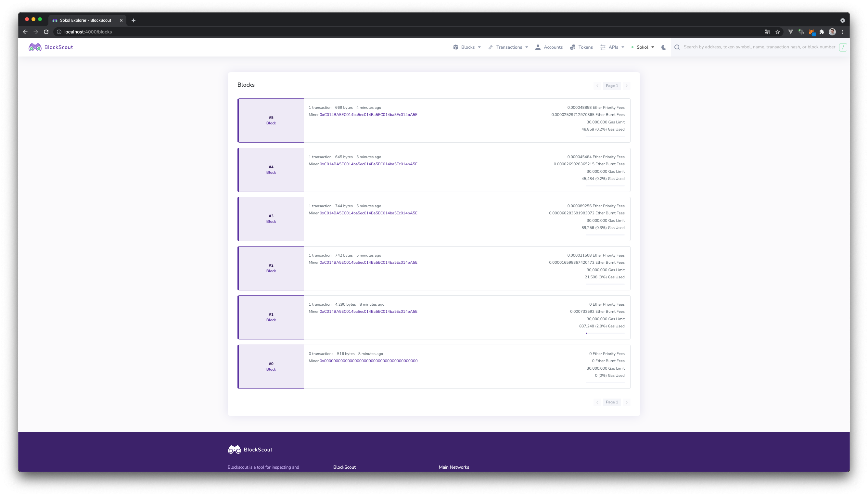Click the block #0 zero miner address
This screenshot has width=868, height=496.
[x=368, y=361]
